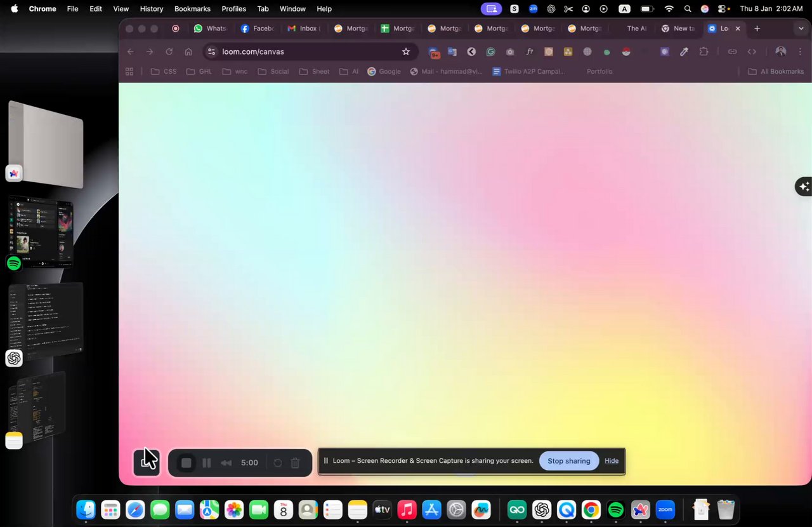Switch to the New tab tab

679,29
